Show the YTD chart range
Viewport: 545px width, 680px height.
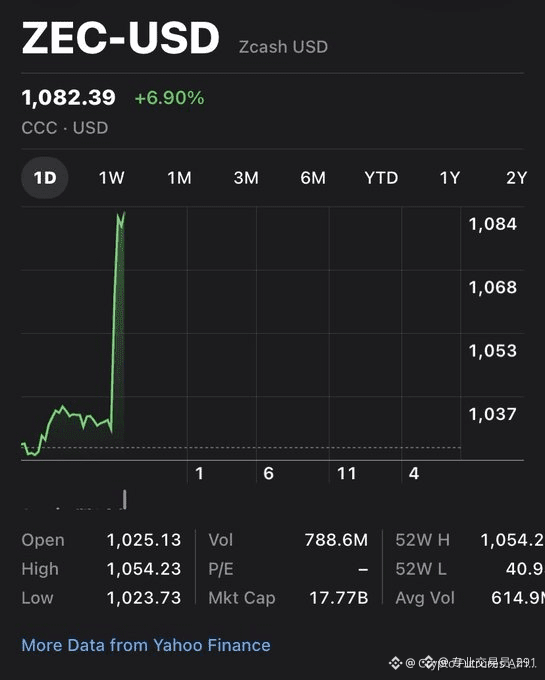tap(381, 178)
